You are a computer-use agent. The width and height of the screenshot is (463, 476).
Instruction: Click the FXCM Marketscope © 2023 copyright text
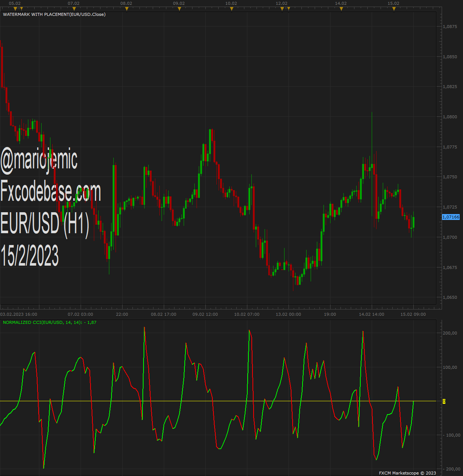407,473
